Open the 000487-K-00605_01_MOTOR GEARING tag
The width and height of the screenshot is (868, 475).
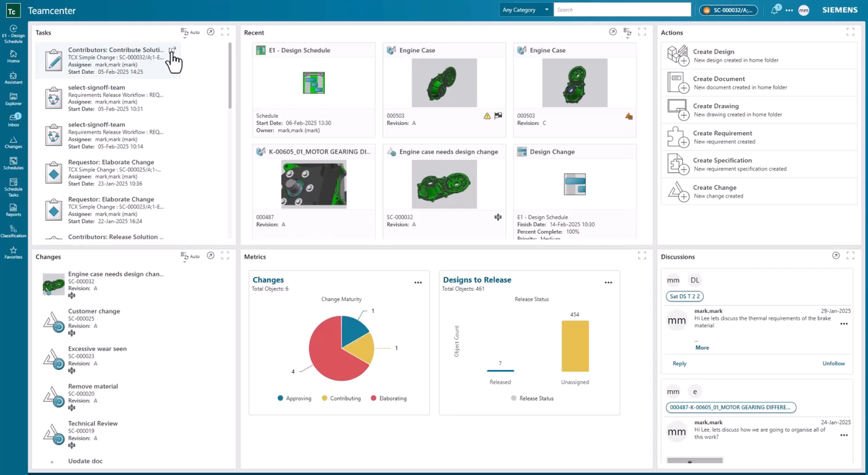click(x=730, y=407)
